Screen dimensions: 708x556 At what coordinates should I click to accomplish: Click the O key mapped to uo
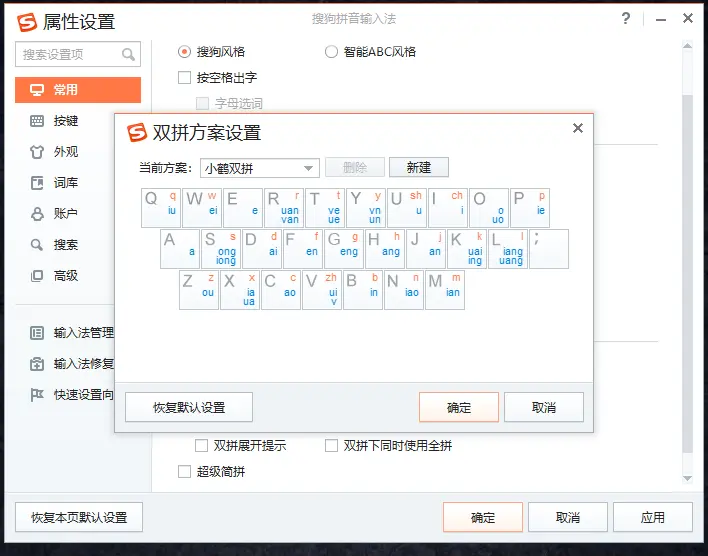click(x=489, y=208)
